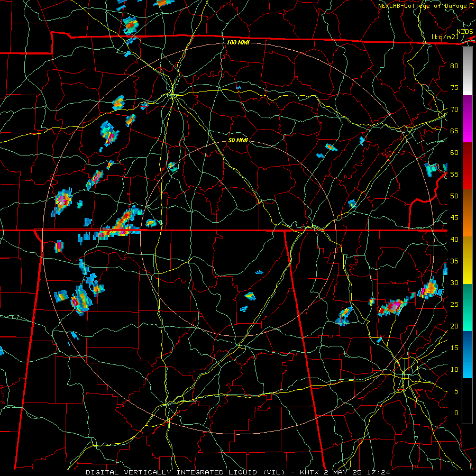Click the 50 value on the color scale
This screenshot has width=476, height=476.
click(454, 196)
